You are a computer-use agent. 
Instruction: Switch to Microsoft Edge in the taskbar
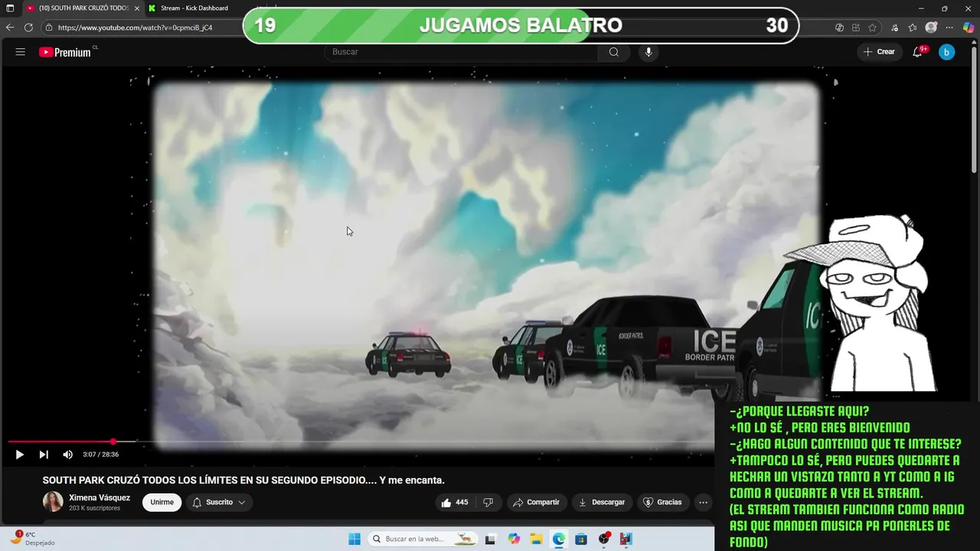pyautogui.click(x=559, y=539)
